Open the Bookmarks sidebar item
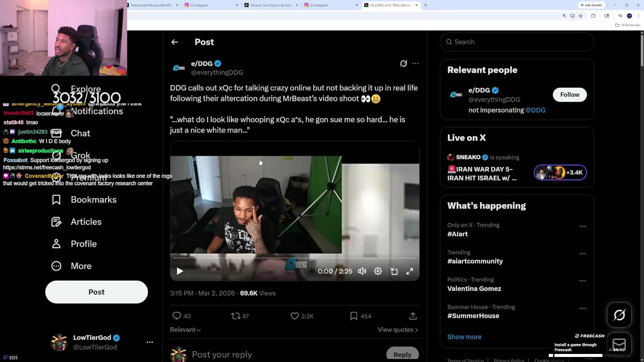This screenshot has height=362, width=644. (85, 200)
